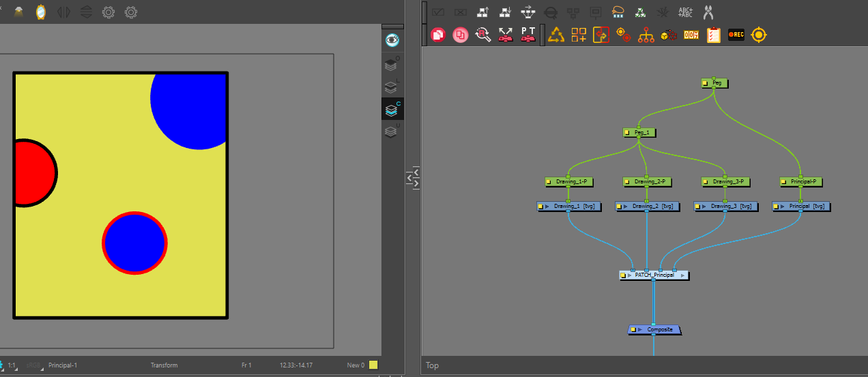
Task: Click the ABC+ABC text icon
Action: pos(685,12)
